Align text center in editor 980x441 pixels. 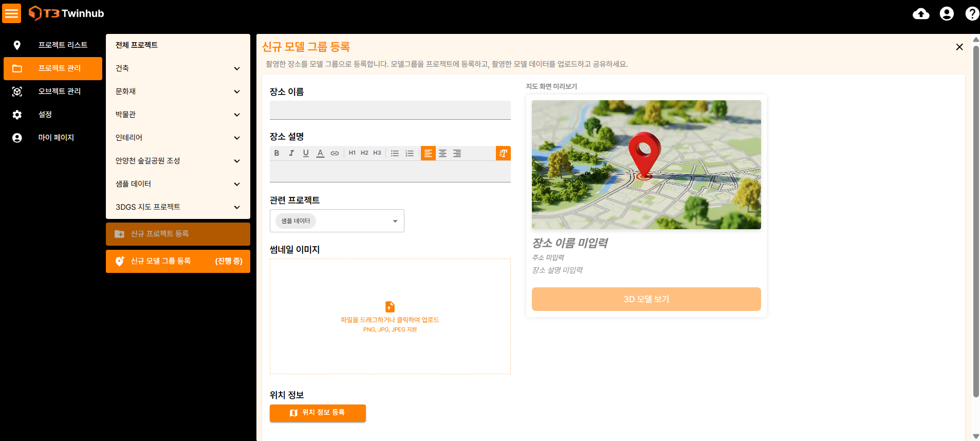click(x=442, y=153)
